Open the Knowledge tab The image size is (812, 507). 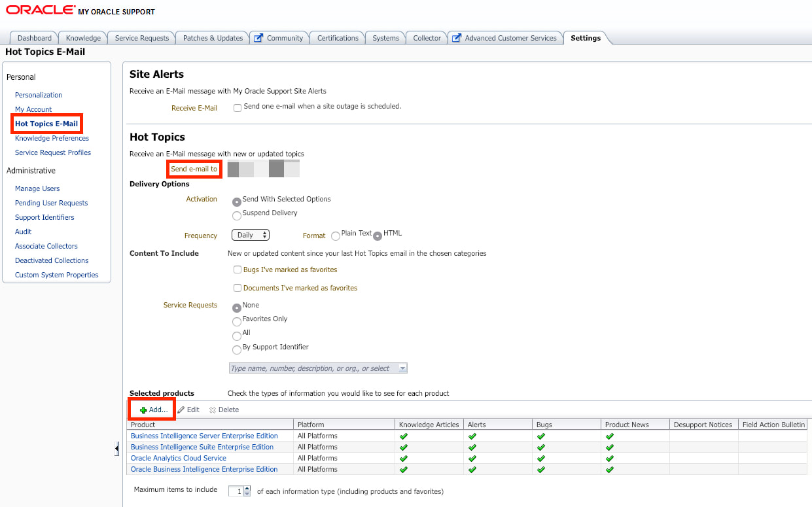[x=83, y=38]
